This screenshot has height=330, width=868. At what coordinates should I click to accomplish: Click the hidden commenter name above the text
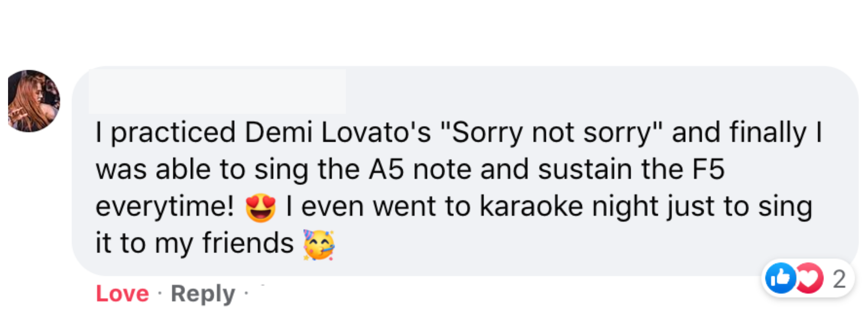coord(217,92)
